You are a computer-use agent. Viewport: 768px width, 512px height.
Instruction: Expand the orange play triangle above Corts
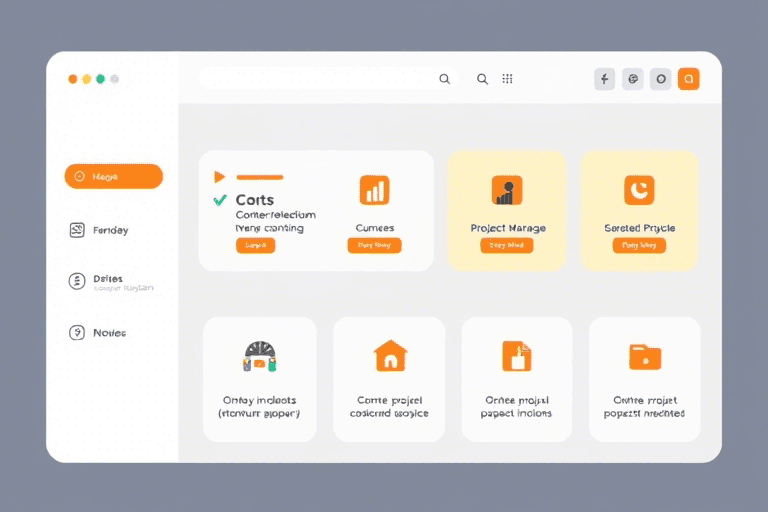[x=219, y=177]
